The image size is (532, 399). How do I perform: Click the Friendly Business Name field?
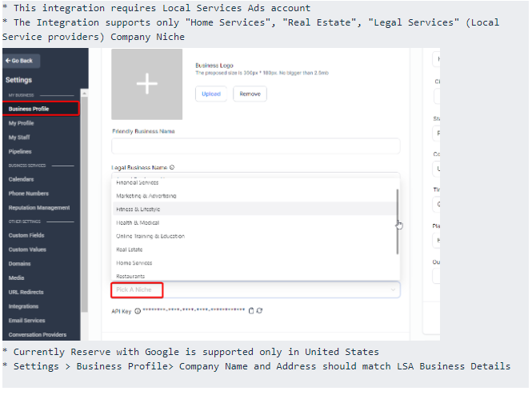255,146
